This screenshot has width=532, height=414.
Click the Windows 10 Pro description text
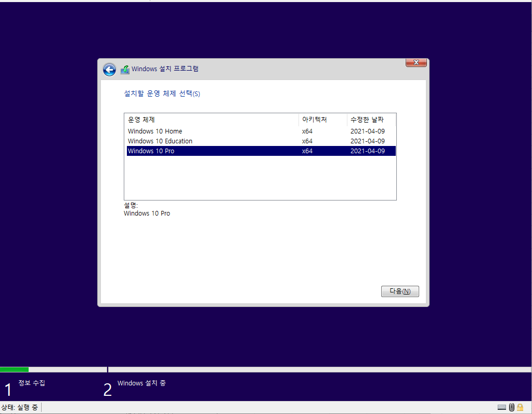(147, 213)
